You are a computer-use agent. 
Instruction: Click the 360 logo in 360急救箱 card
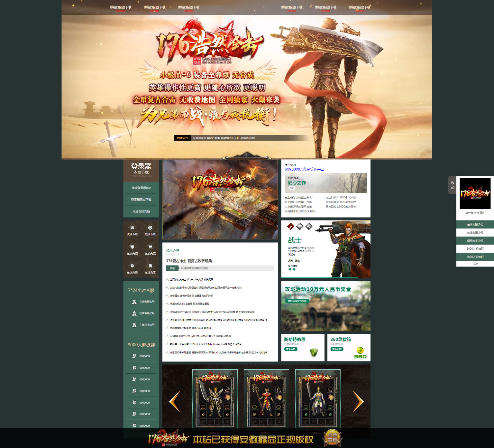(x=360, y=353)
